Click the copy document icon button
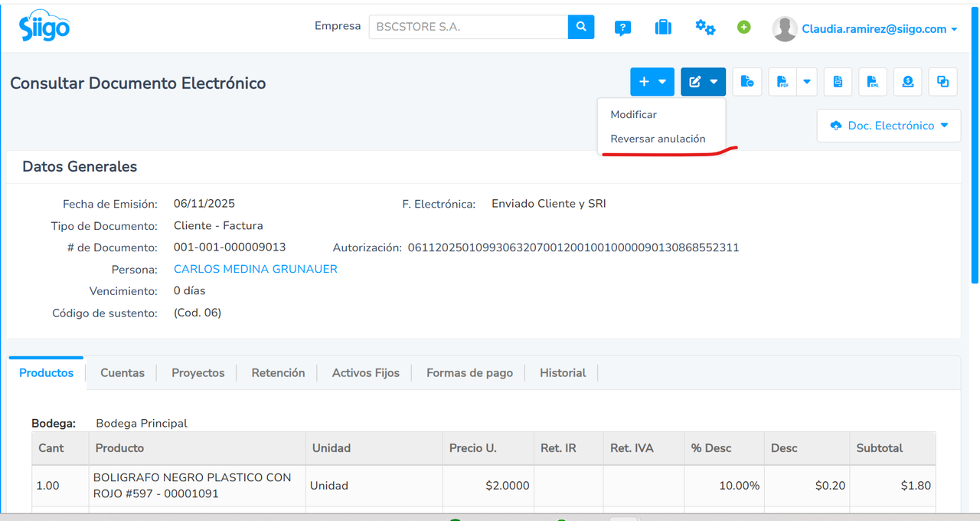 (x=943, y=82)
